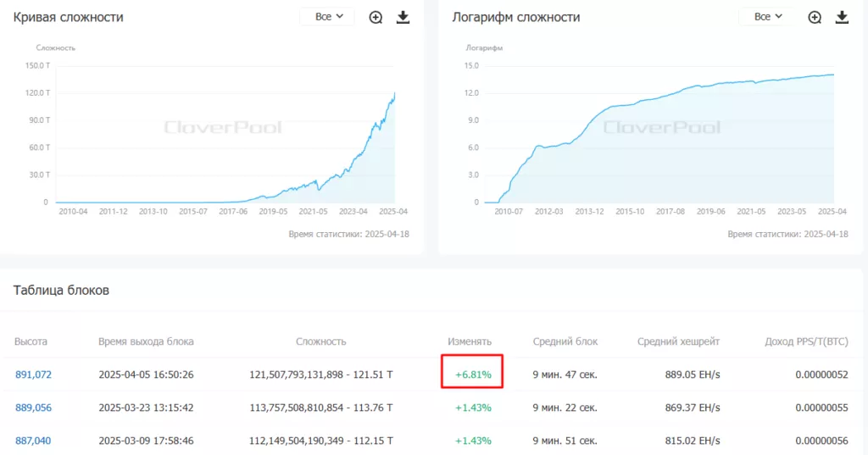Image resolution: width=868 pixels, height=455 pixels.
Task: Select block height 887,040
Action: click(33, 441)
